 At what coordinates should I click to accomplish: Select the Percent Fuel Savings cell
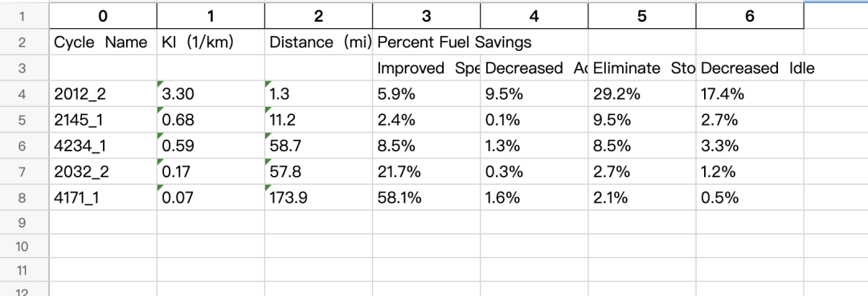point(426,42)
